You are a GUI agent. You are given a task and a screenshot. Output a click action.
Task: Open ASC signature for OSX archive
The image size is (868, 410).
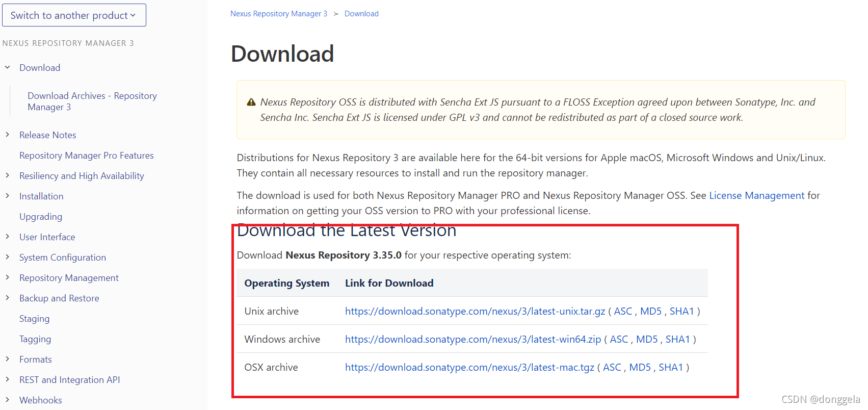pyautogui.click(x=612, y=367)
